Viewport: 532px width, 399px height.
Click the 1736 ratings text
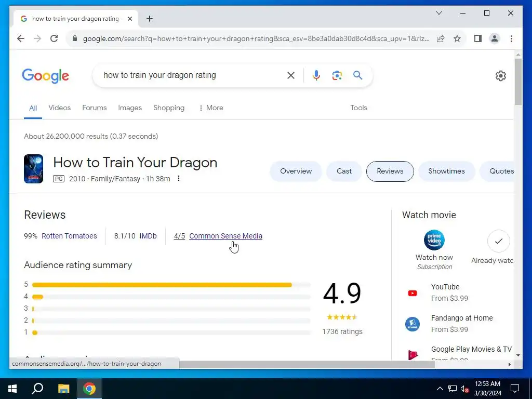coord(342,331)
